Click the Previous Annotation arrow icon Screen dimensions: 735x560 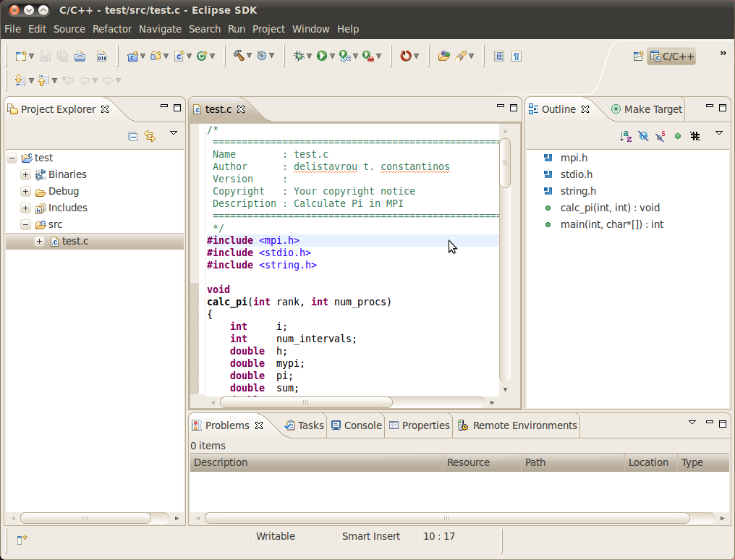(x=43, y=80)
